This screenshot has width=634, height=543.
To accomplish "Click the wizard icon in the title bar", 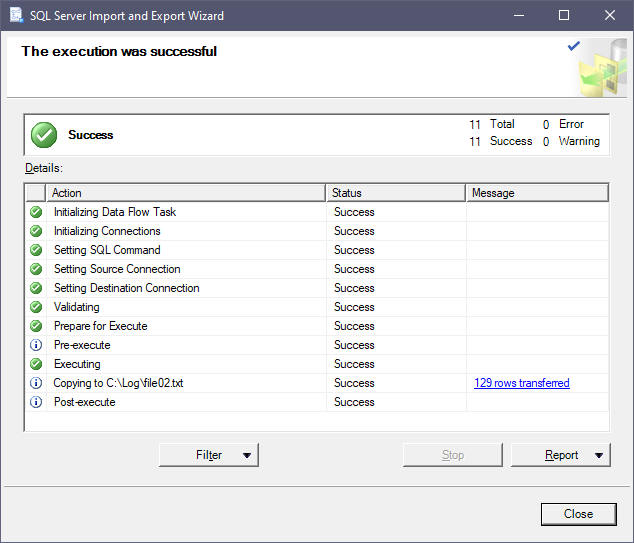I will coord(16,15).
